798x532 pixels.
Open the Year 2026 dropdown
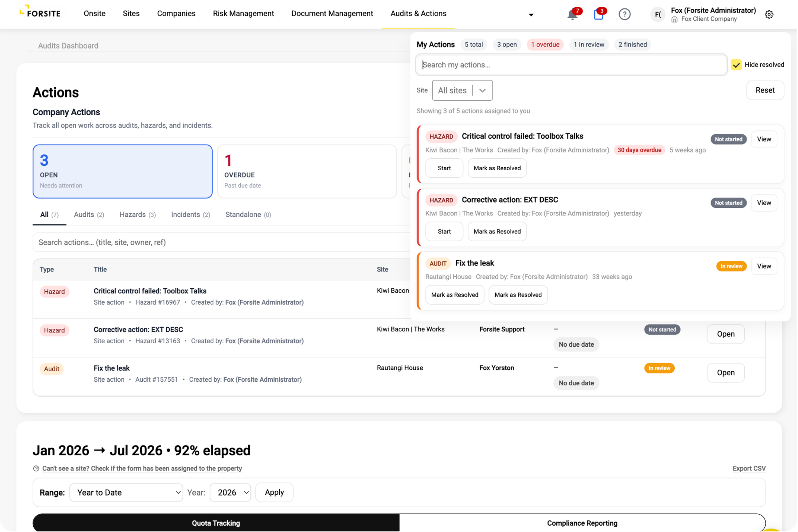[230, 493]
